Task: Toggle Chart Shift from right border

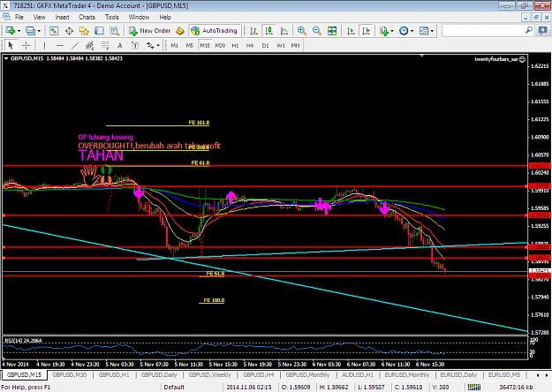Action: (x=367, y=31)
